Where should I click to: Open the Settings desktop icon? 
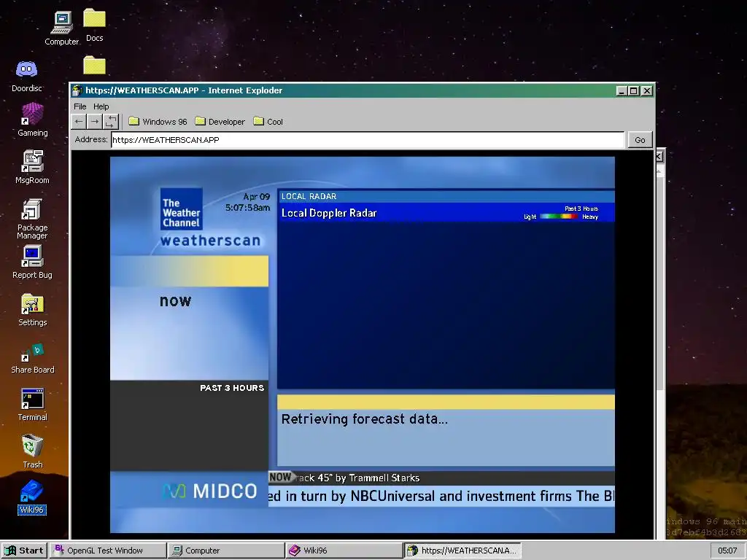click(32, 309)
